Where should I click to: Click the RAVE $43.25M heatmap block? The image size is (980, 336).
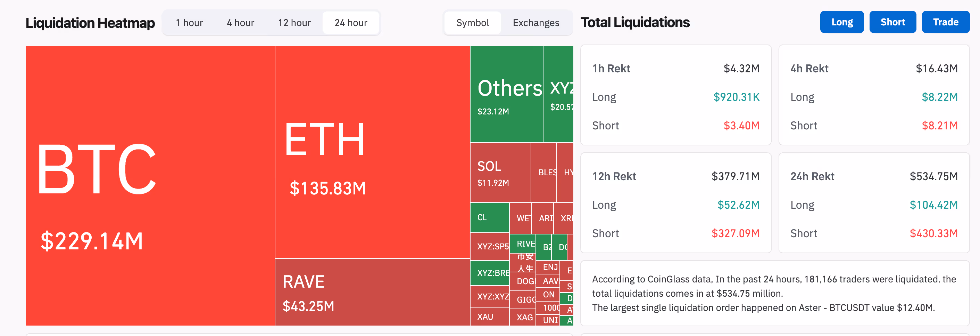tap(372, 292)
